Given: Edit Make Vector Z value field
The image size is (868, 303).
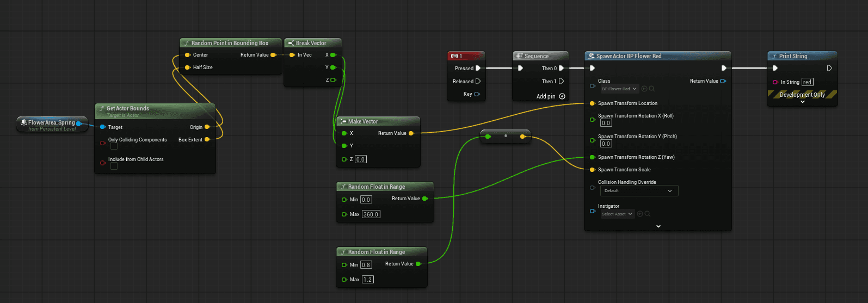Looking at the screenshot, I should [361, 159].
